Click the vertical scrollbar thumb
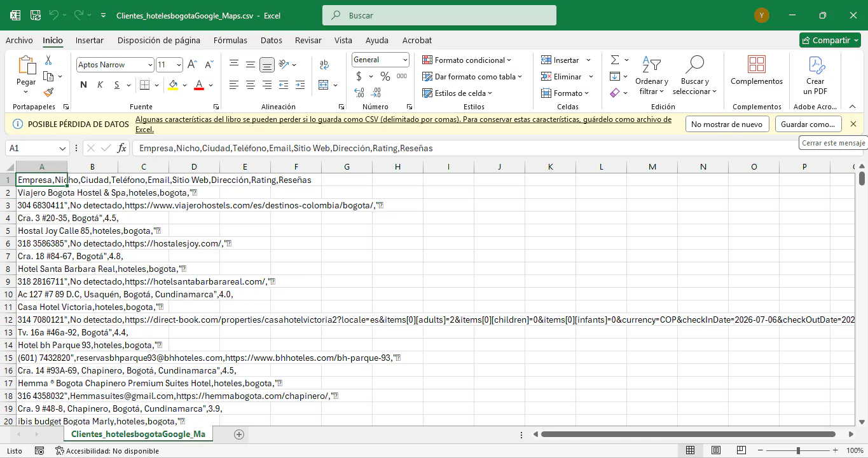Screen dimensions: 868x458 862,178
